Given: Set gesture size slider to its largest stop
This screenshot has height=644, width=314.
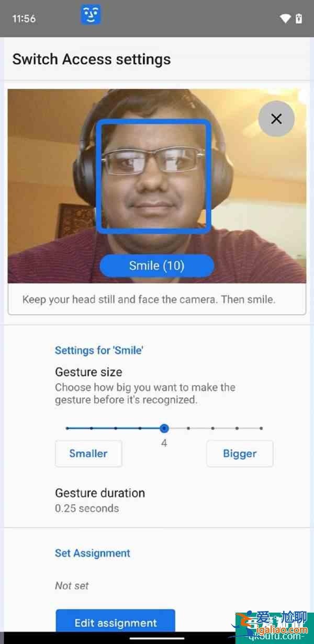Looking at the screenshot, I should (261, 428).
